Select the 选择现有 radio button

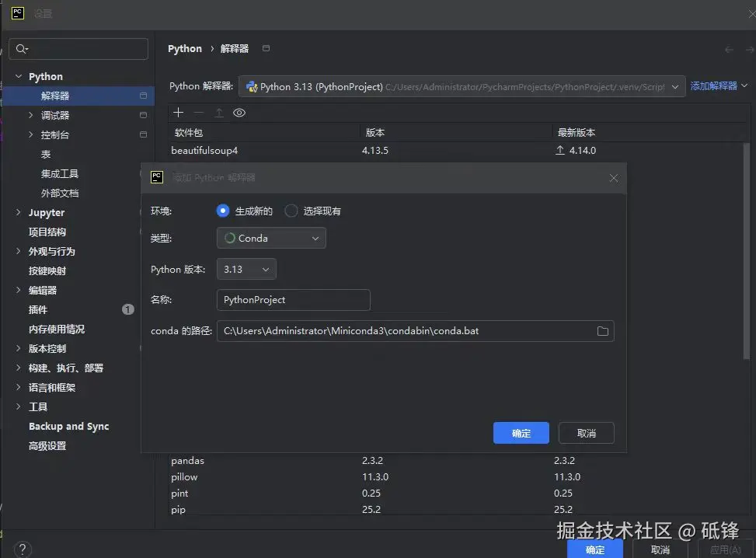291,211
